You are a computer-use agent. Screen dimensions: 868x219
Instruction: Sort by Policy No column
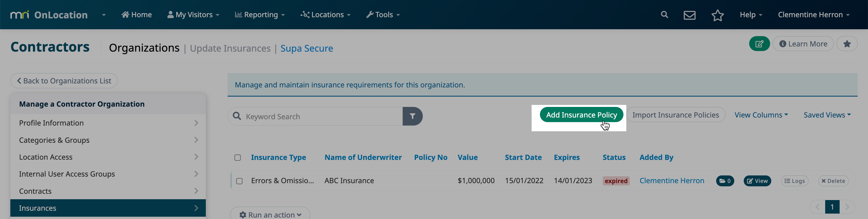431,157
